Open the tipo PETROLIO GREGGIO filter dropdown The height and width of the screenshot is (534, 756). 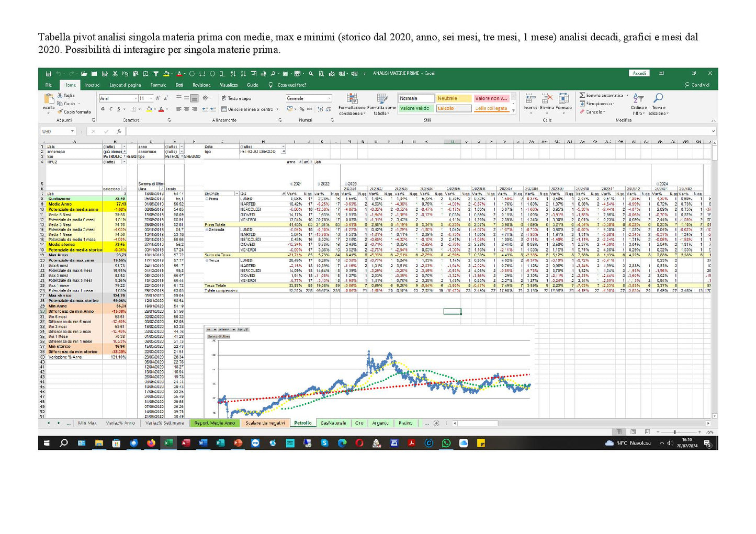pyautogui.click(x=284, y=152)
